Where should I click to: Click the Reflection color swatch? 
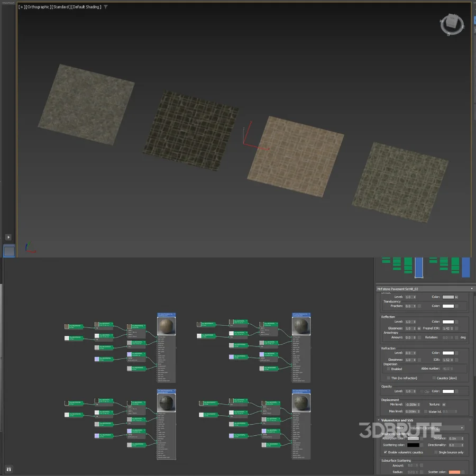click(448, 322)
